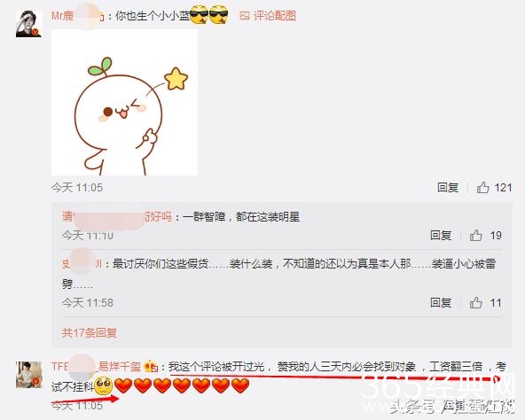Open username of 最讨厌你们 reply author
This screenshot has height=420, width=525.
[x=82, y=264]
